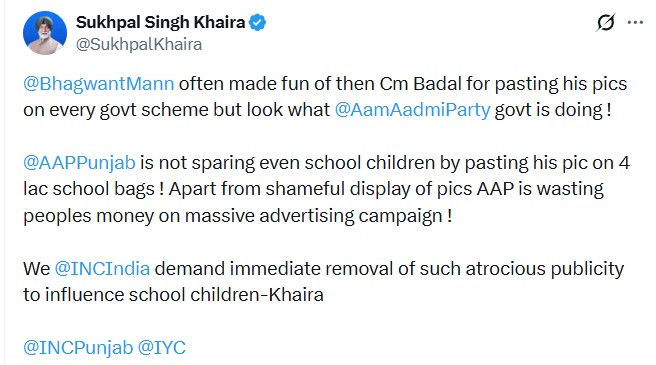This screenshot has height=365, width=656.
Task: Click the Sukhpal Singh Khaira display name
Action: [x=161, y=22]
